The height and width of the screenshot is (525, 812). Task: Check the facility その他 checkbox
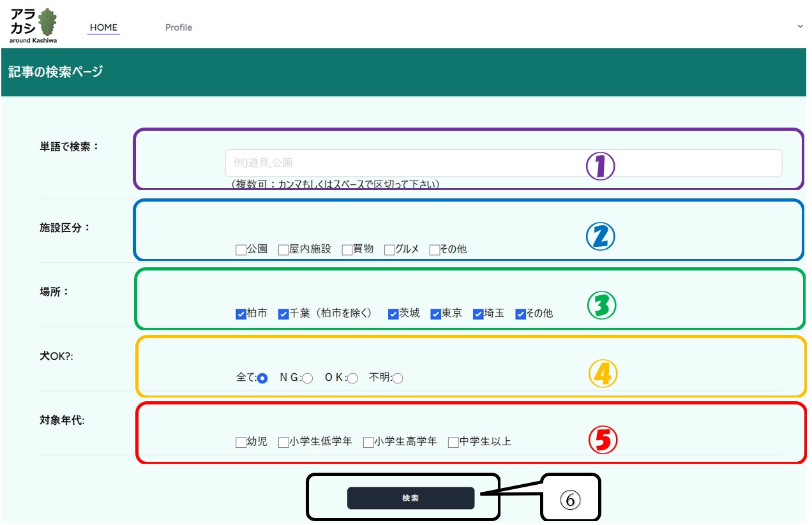click(435, 250)
